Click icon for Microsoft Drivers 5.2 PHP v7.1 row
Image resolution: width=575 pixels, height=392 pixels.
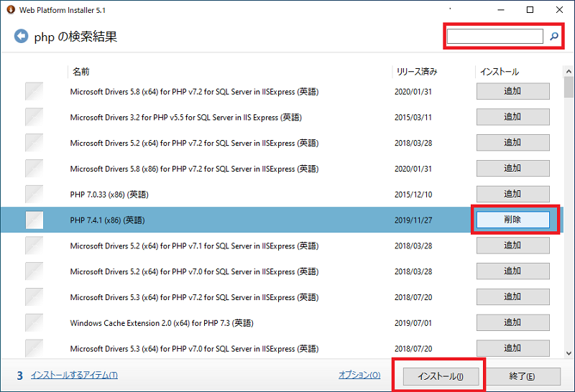pyautogui.click(x=34, y=246)
